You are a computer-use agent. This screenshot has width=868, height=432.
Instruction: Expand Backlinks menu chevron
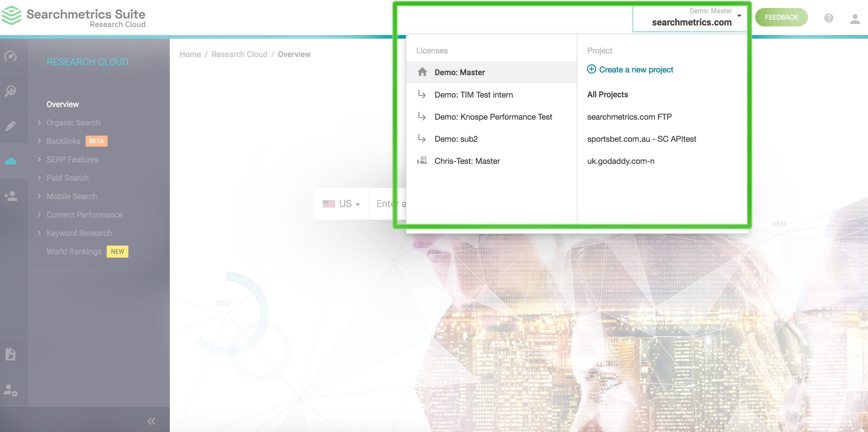coord(39,141)
